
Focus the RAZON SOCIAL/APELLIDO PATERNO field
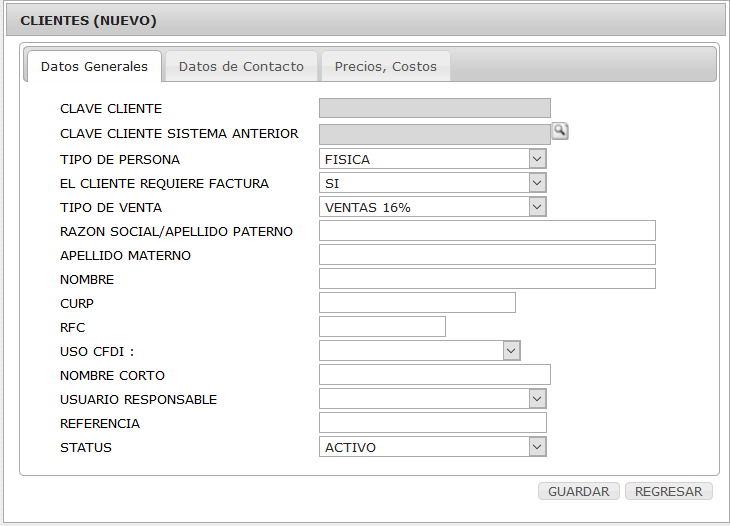(x=487, y=231)
